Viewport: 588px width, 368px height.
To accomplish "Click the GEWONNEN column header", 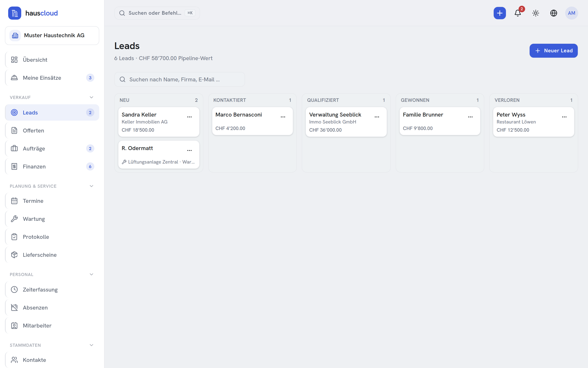I will tap(415, 100).
